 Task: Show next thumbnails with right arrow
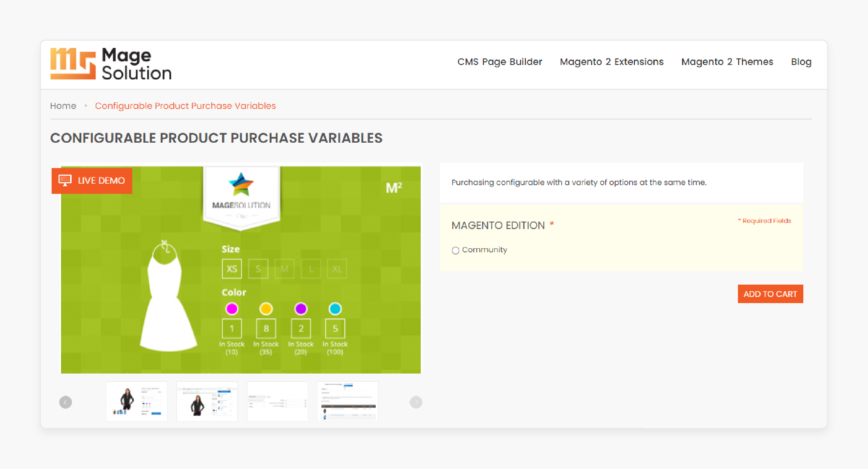coord(416,402)
